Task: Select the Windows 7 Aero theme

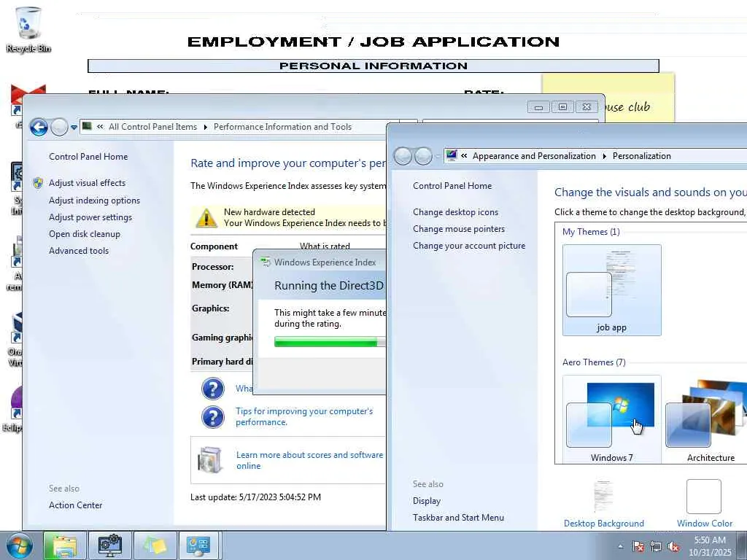Action: pos(612,419)
